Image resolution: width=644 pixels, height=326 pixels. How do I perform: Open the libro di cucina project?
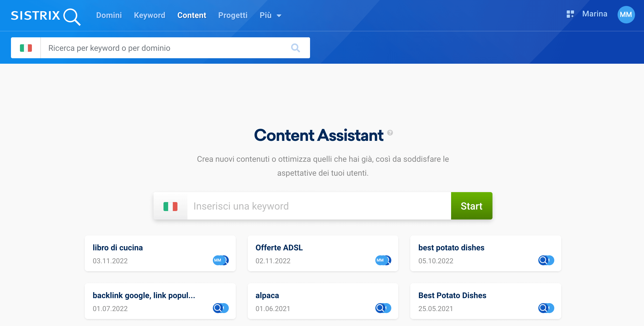pos(160,253)
